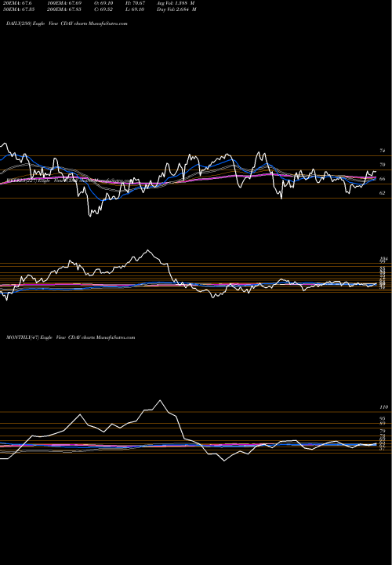The width and height of the screenshot is (392, 565).
Task: Click the 74 price label on daily axis
Action: (x=383, y=151)
